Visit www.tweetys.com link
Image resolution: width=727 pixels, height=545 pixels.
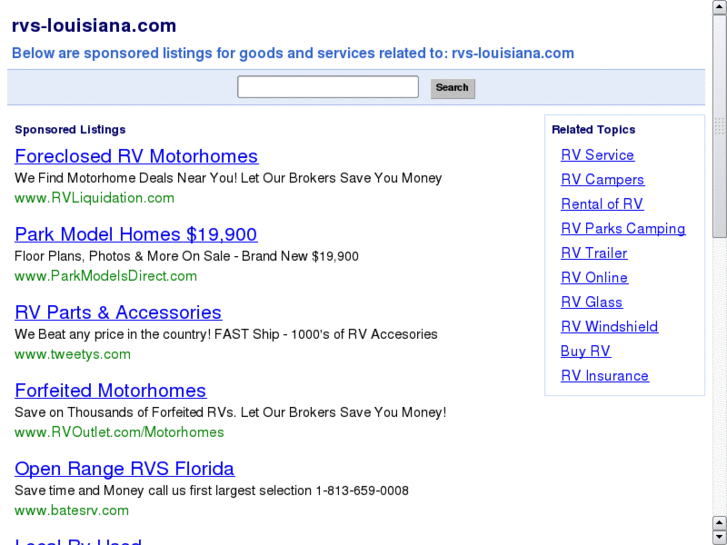(73, 354)
